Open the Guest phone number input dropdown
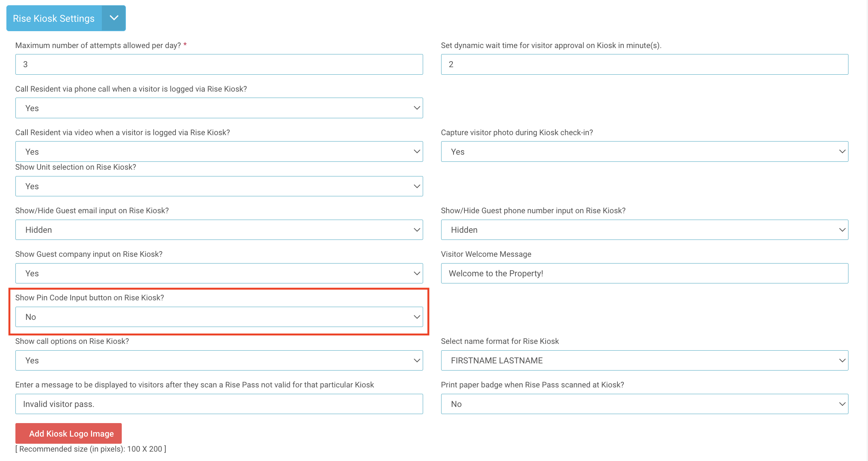 [644, 230]
